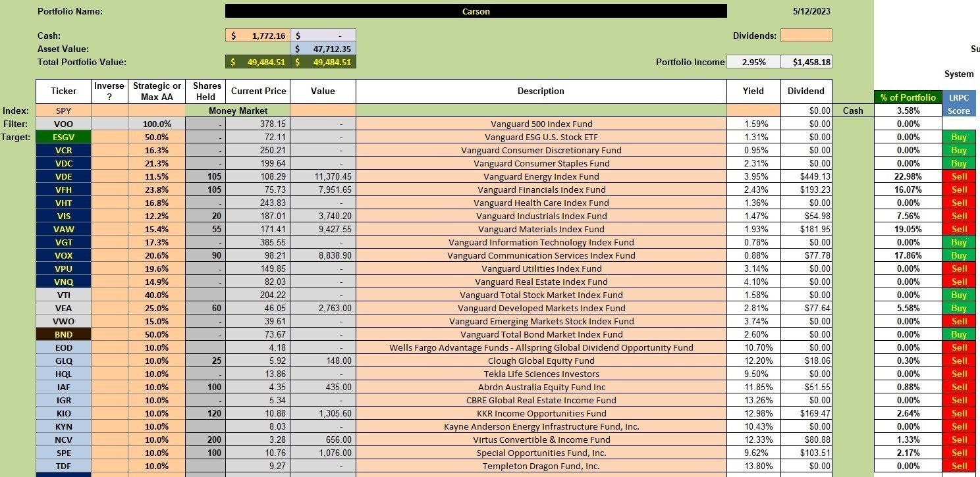This screenshot has width=980, height=477.
Task: Select the VWO Sell score cell
Action: pos(959,321)
